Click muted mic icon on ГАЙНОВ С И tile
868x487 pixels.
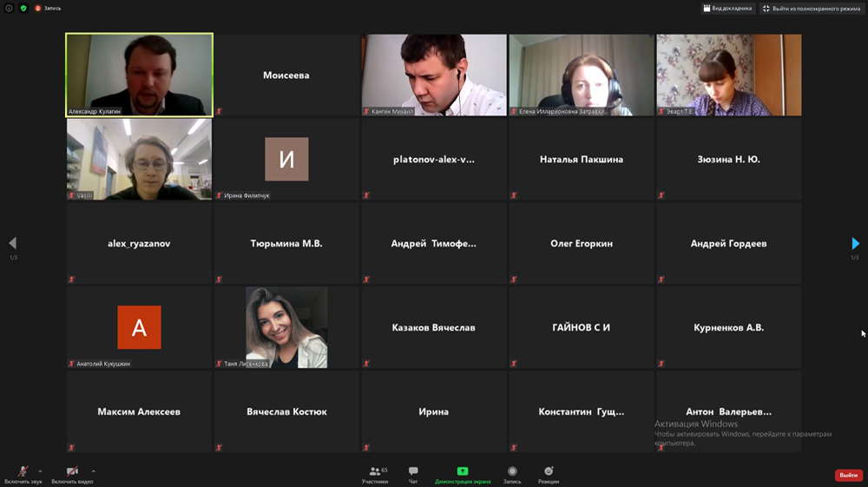(x=514, y=364)
